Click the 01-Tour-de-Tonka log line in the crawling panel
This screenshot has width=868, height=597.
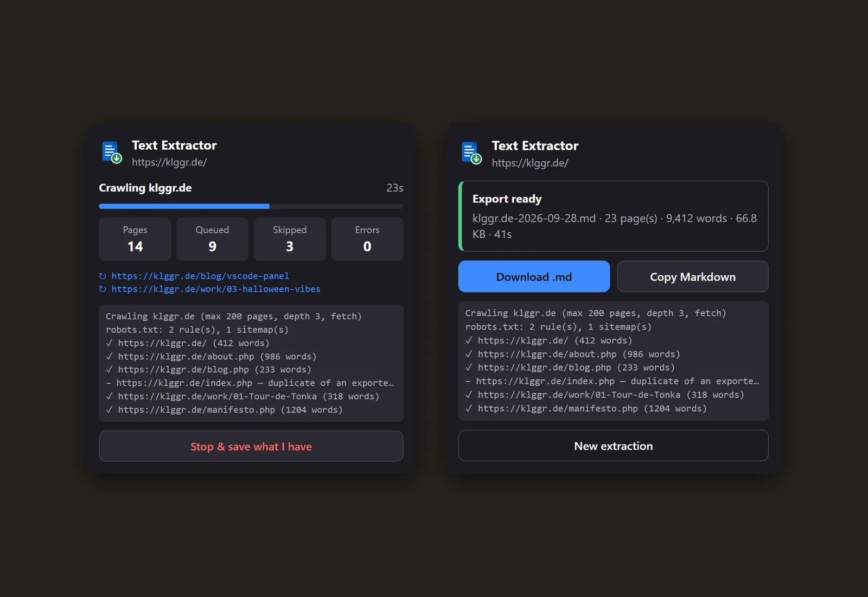(x=242, y=397)
